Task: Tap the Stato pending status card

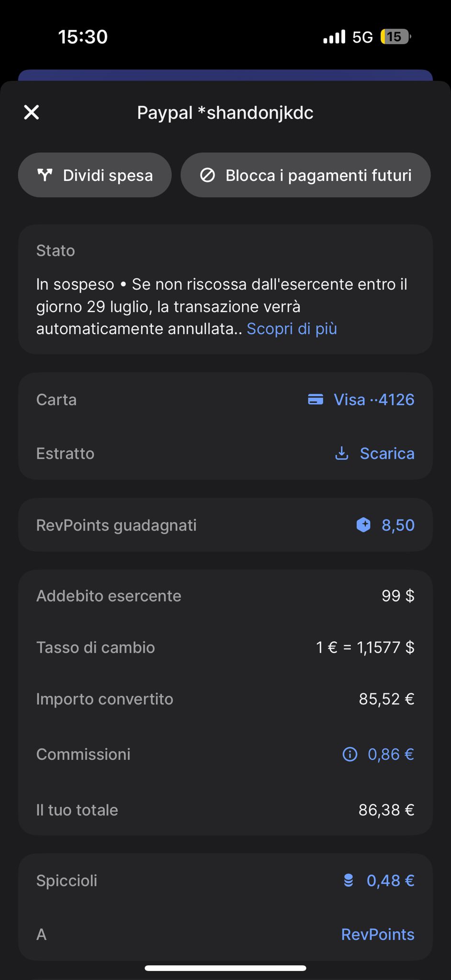Action: click(225, 289)
